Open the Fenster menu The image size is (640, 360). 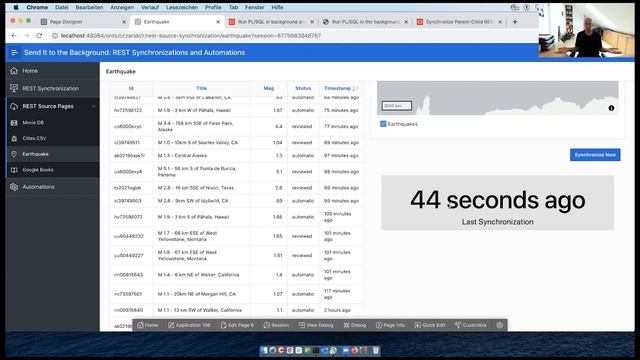click(254, 7)
